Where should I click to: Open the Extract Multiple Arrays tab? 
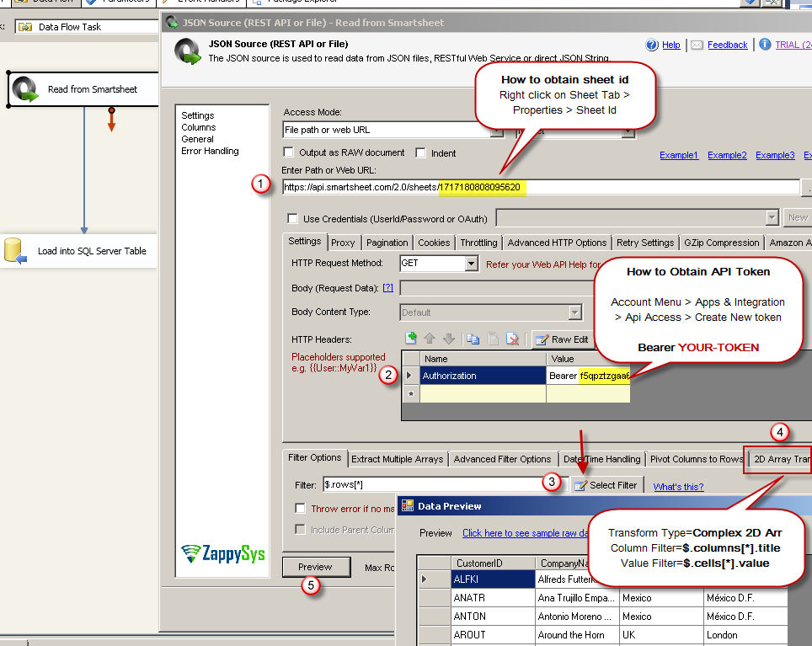(396, 458)
